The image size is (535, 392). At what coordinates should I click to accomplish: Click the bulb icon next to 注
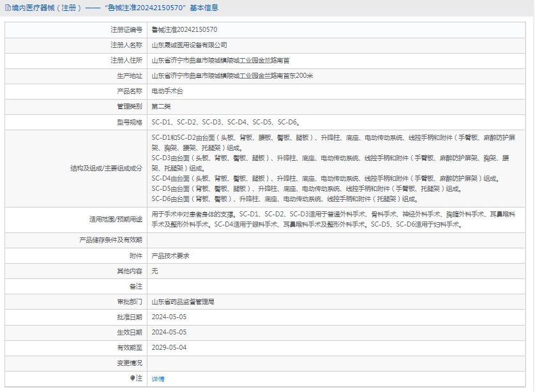(133, 379)
